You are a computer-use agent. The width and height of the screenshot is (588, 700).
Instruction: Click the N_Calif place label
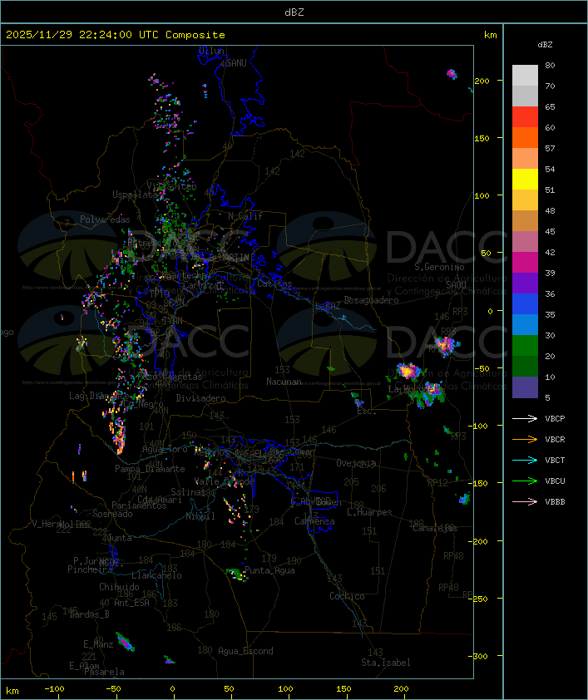click(245, 215)
